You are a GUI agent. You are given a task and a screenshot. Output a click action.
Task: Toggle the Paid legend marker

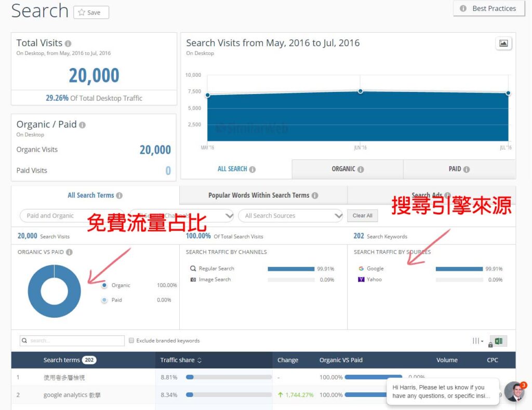104,300
